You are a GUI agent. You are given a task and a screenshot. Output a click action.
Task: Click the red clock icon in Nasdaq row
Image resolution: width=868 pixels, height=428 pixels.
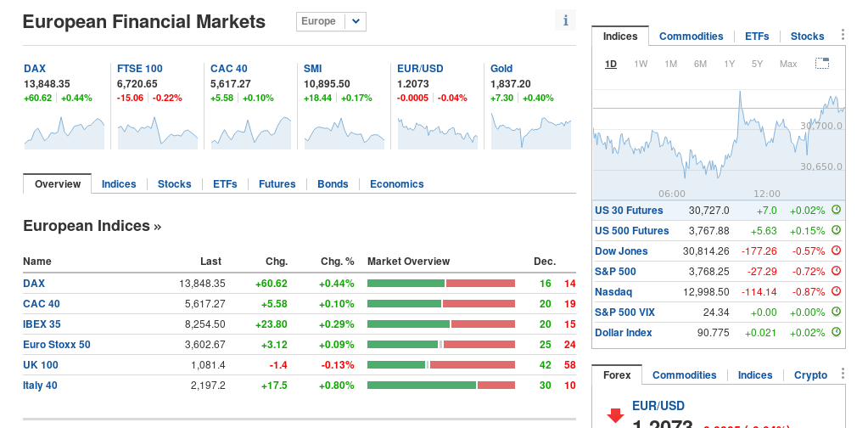(x=837, y=291)
